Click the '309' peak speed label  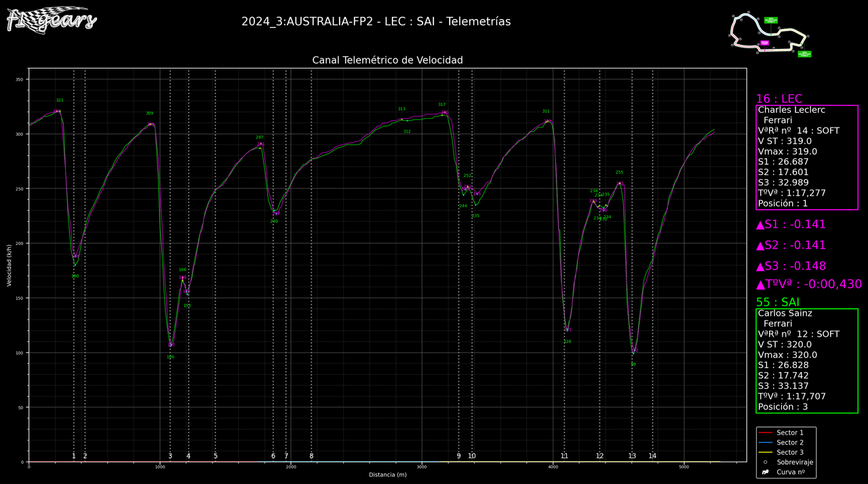pyautogui.click(x=149, y=113)
